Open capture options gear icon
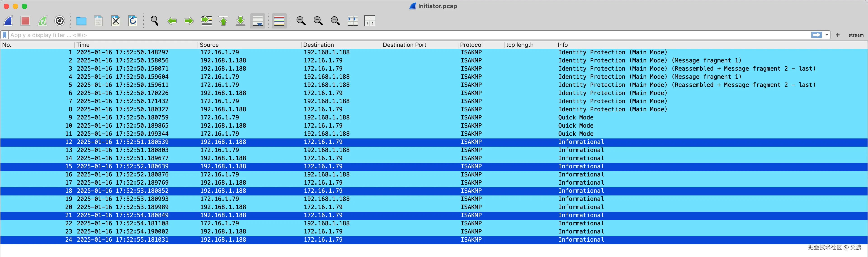The image size is (868, 257). tap(60, 21)
